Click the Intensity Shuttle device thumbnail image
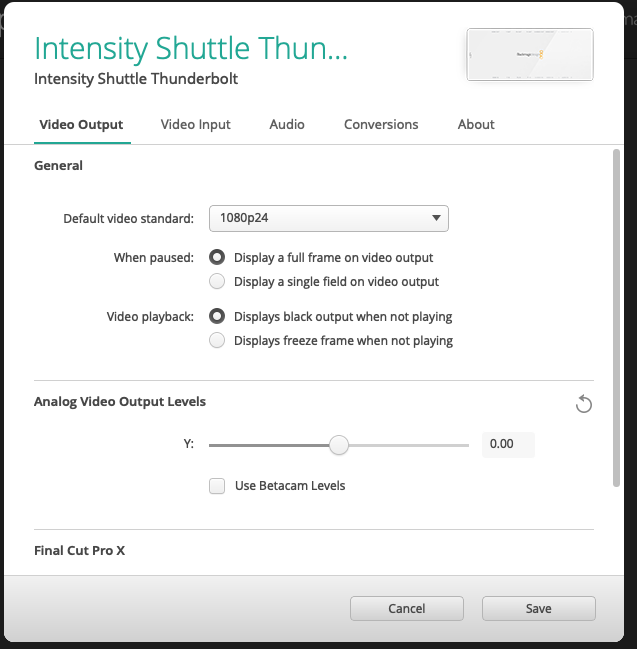The height and width of the screenshot is (649, 637). (530, 54)
